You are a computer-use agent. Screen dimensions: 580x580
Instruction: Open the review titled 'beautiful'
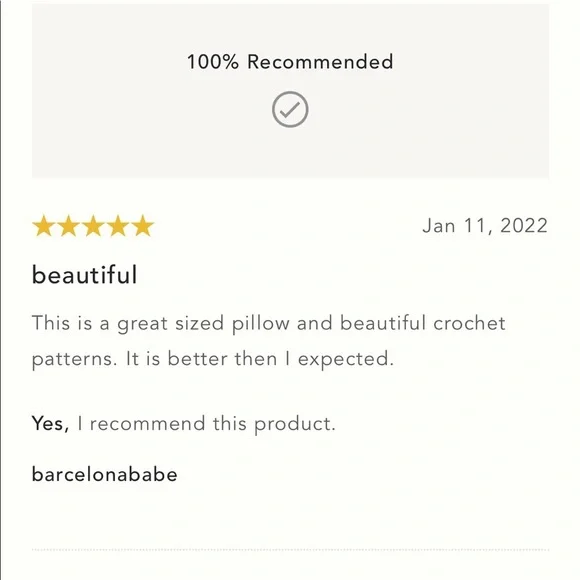85,275
